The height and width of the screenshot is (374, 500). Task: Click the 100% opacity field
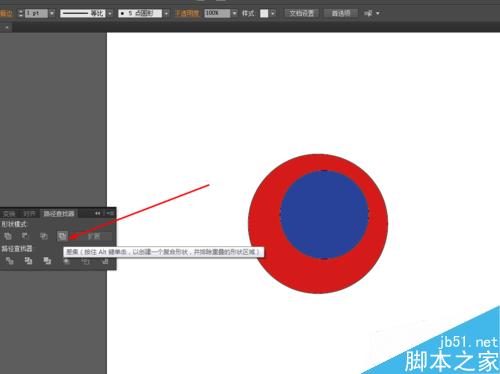pyautogui.click(x=217, y=13)
